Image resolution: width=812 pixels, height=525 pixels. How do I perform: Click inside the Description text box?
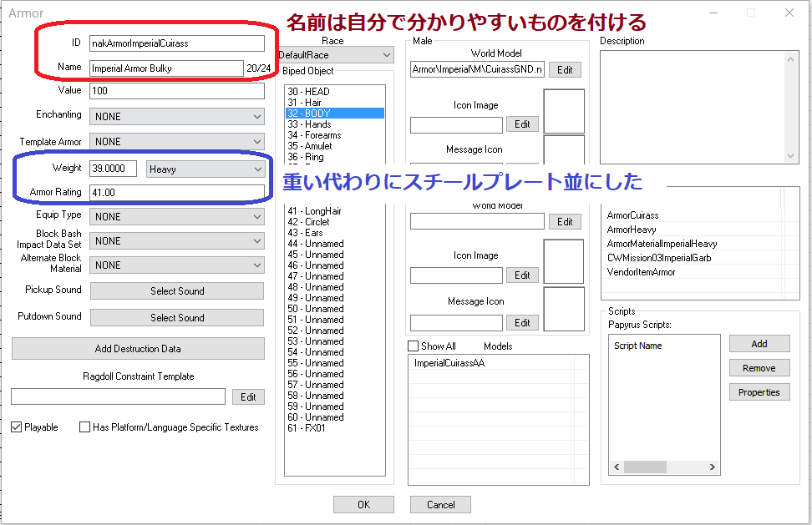694,107
